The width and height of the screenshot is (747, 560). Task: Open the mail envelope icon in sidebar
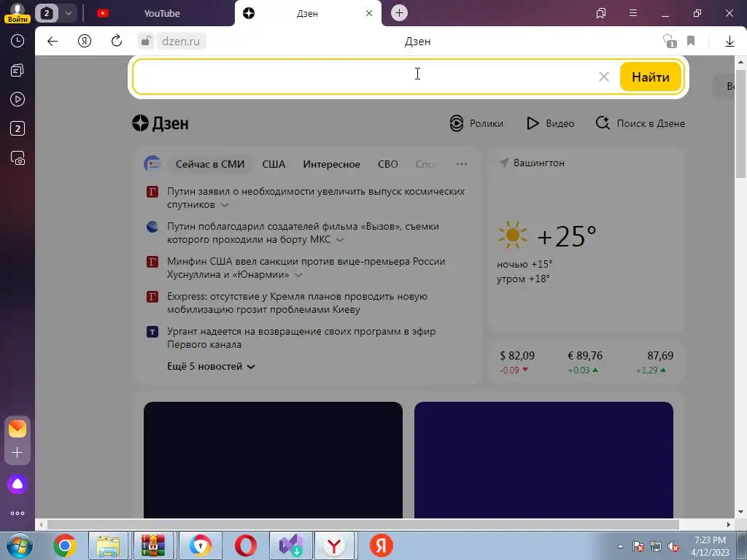[18, 429]
